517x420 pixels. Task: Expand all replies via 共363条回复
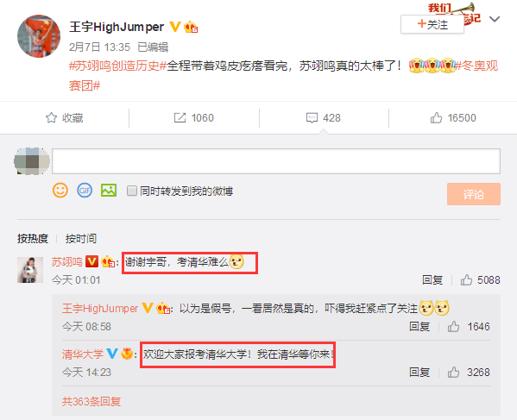91,402
